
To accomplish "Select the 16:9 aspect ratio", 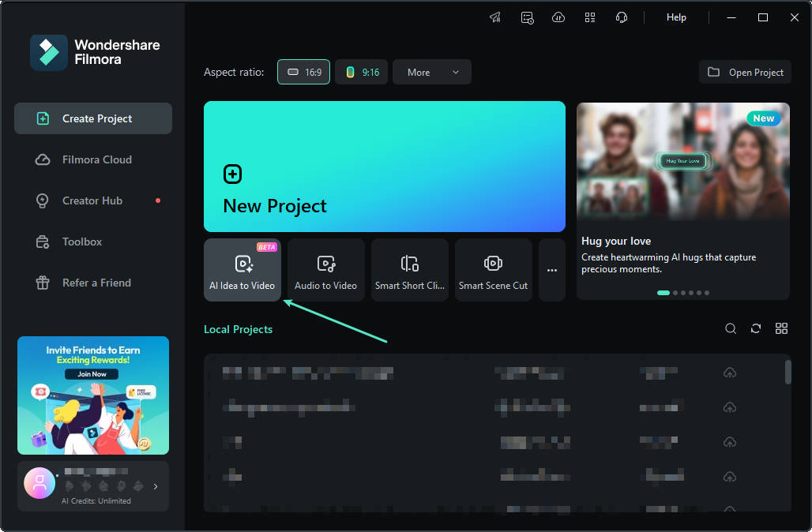I will (x=303, y=72).
